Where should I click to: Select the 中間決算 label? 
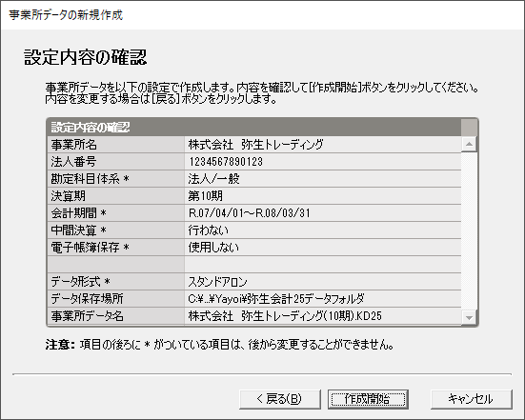pos(79,230)
